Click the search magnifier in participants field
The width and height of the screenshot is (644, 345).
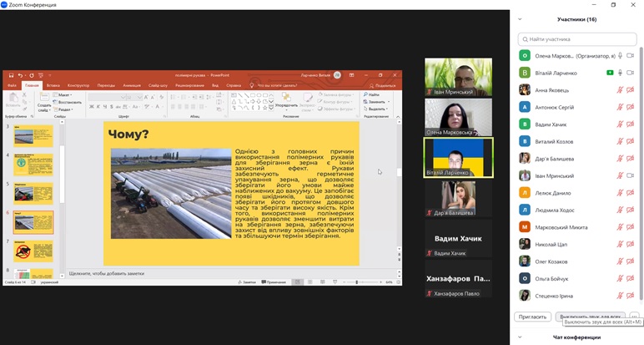525,39
